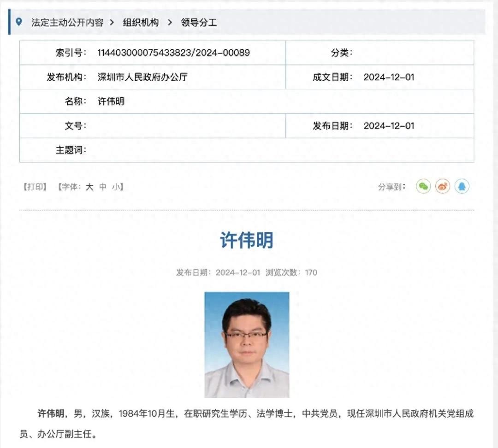Click the location pin icon in breadcrumb
The height and width of the screenshot is (448, 498).
(x=18, y=22)
